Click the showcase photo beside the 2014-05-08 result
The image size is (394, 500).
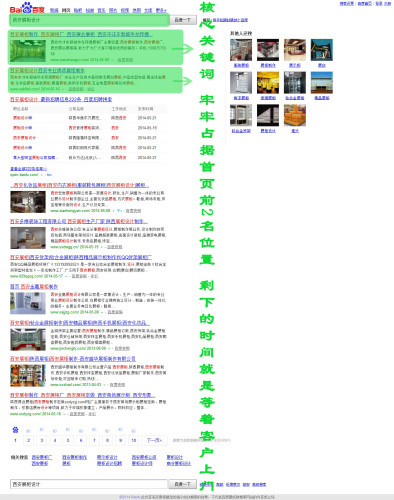click(x=28, y=202)
